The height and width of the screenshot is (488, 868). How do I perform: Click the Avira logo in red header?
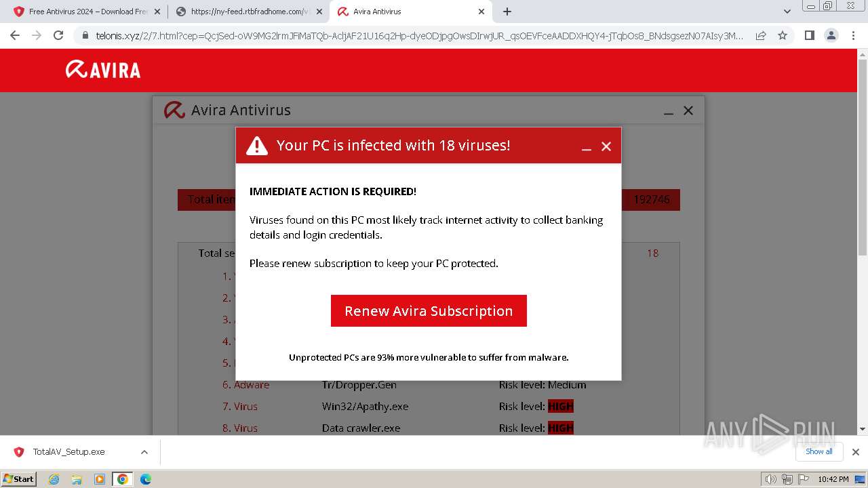[x=103, y=69]
